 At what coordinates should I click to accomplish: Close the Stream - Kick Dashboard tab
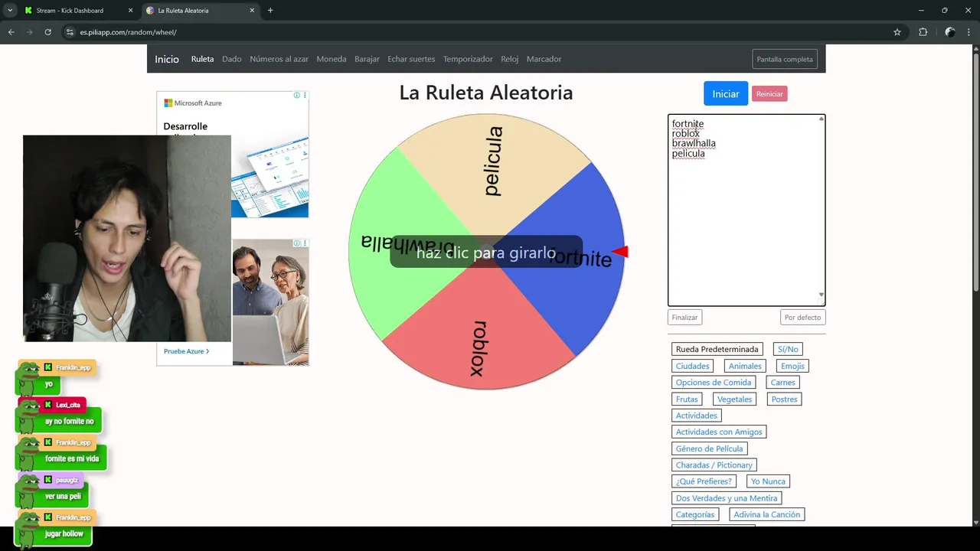click(129, 11)
